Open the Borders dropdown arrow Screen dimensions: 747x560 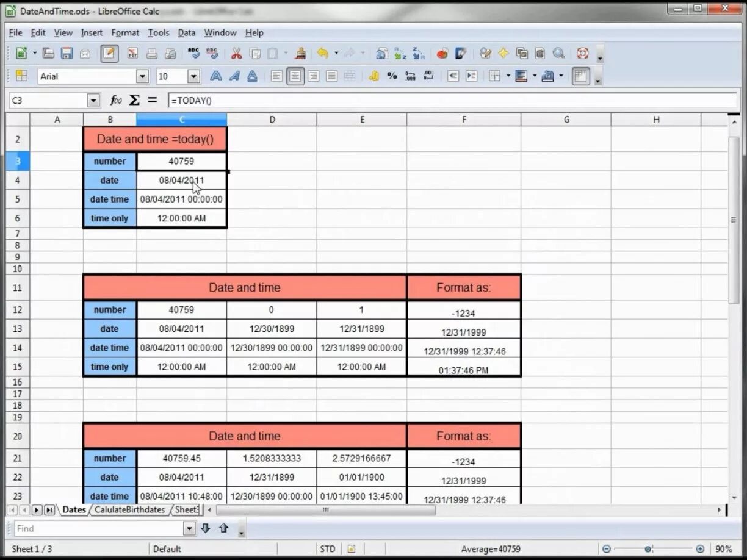(x=508, y=76)
